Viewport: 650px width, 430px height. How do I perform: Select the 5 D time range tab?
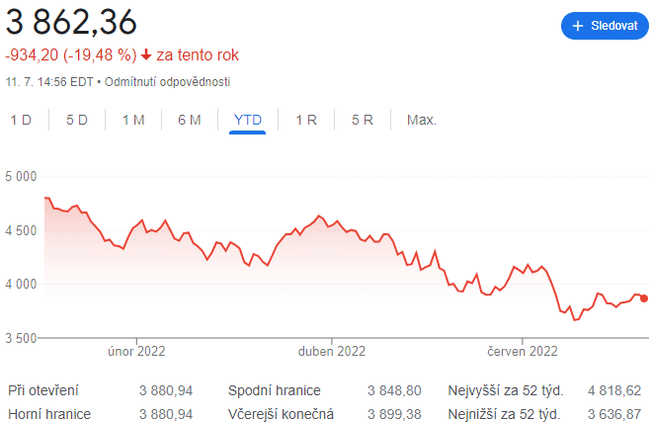(x=77, y=120)
